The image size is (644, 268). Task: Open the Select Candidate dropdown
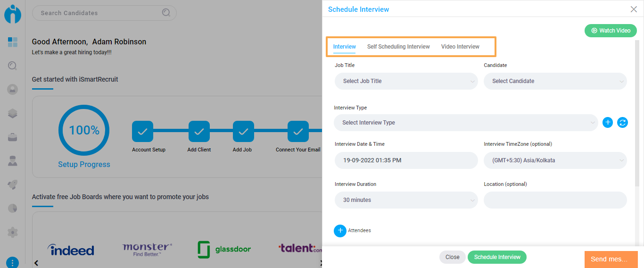point(555,81)
